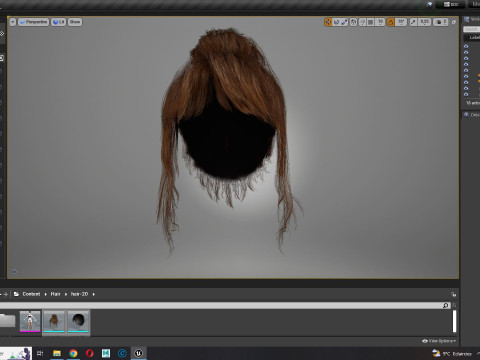
Task: Select the rotate gizmo tool
Action: pyautogui.click(x=336, y=22)
